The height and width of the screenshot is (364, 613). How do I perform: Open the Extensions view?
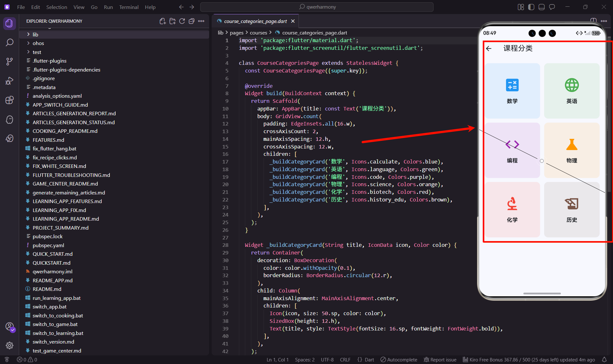pos(10,100)
